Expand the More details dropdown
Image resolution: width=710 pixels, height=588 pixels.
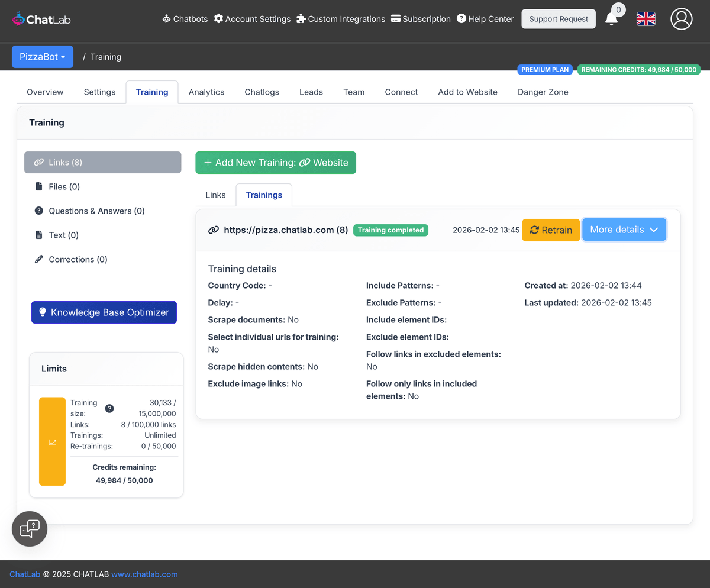point(624,230)
